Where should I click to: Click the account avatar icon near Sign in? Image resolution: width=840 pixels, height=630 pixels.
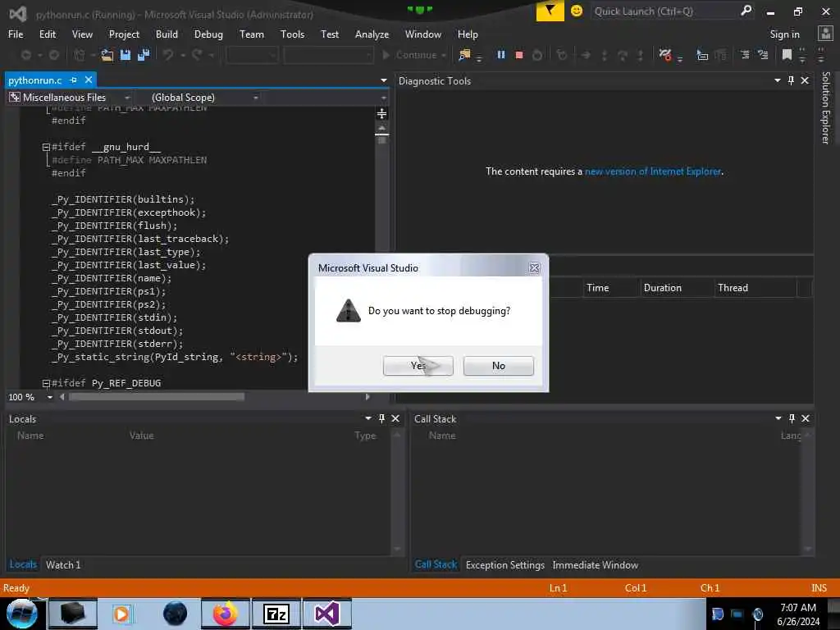[x=825, y=34]
